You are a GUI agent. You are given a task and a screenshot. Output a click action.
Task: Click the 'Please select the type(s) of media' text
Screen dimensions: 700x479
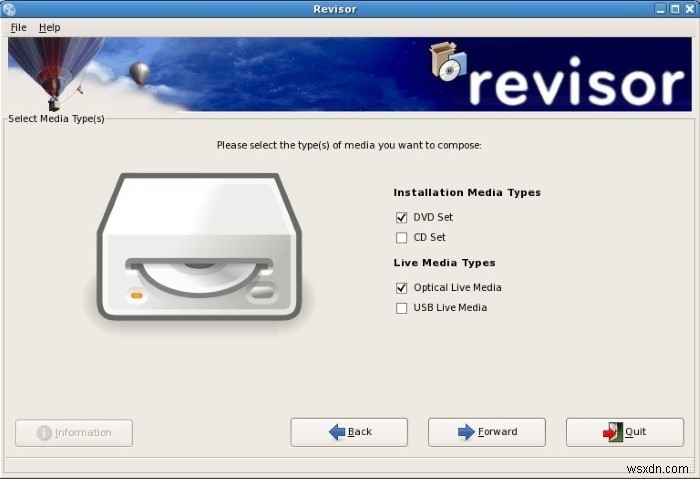[349, 145]
